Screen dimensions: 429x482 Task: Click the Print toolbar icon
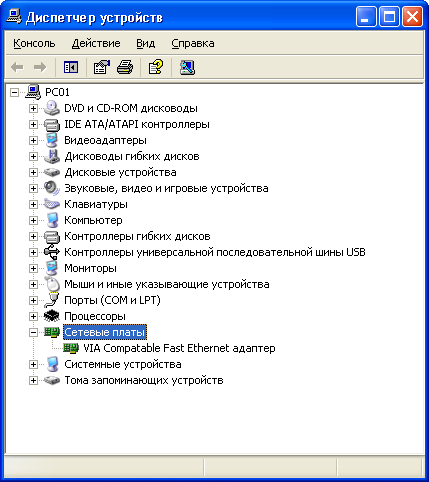click(125, 67)
